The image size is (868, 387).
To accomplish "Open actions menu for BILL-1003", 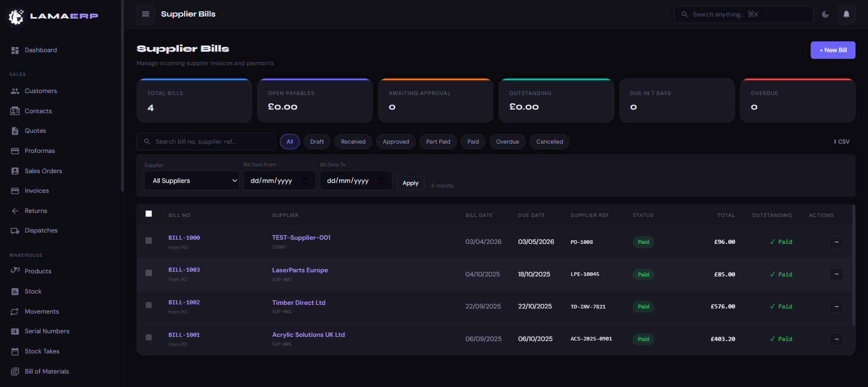I will point(836,274).
